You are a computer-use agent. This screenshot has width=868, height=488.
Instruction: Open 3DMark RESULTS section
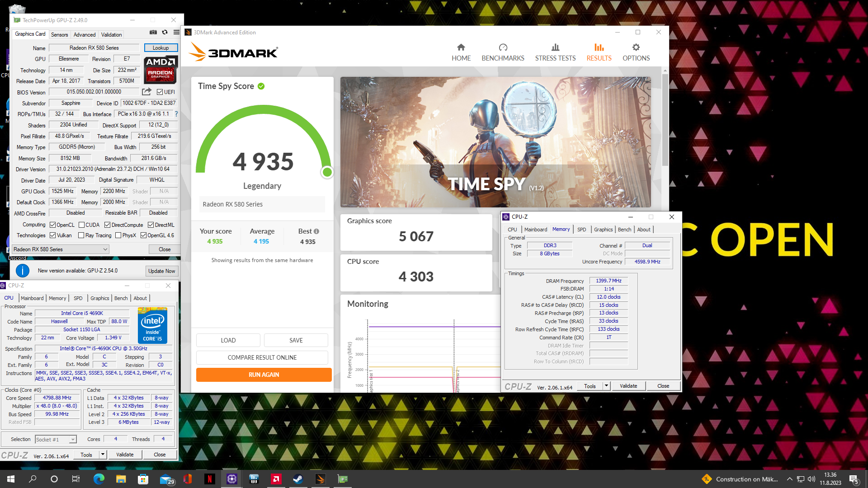tap(599, 52)
